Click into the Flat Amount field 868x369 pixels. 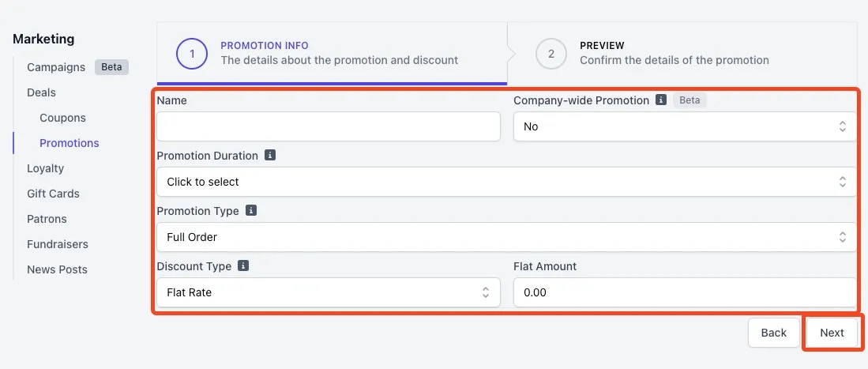(x=685, y=292)
